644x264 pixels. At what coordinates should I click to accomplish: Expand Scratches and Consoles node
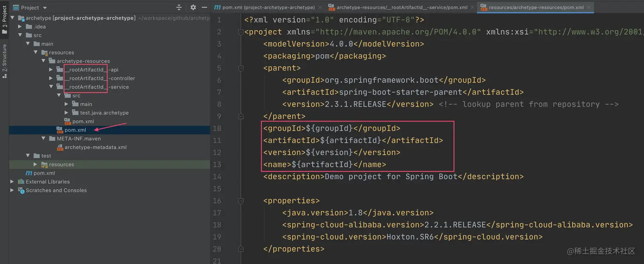(x=12, y=190)
